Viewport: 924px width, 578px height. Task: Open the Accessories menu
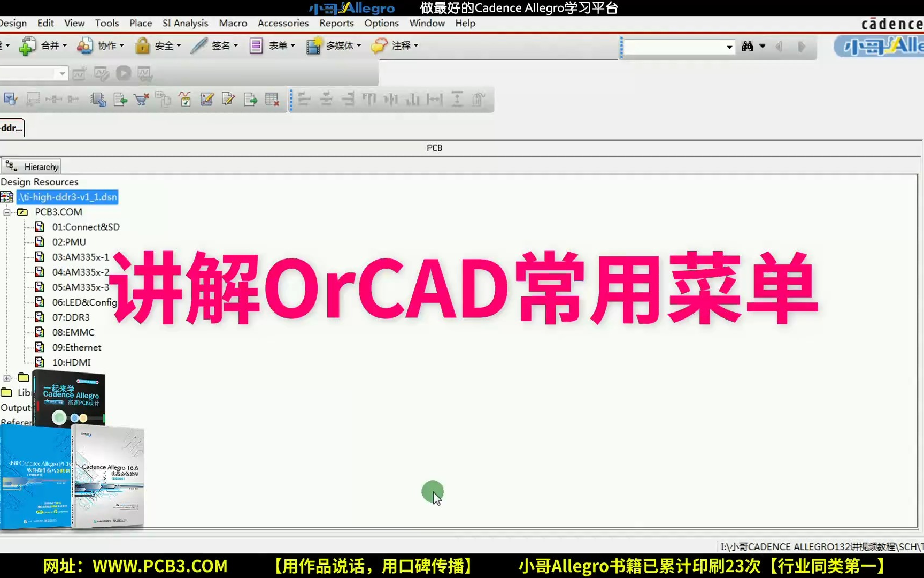tap(283, 23)
